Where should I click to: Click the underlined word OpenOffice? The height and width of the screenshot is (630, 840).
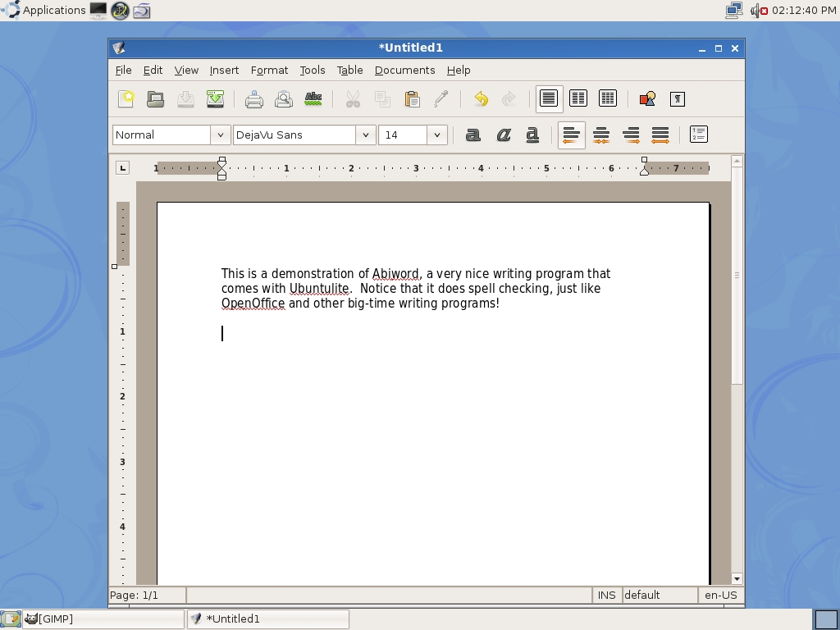(253, 304)
